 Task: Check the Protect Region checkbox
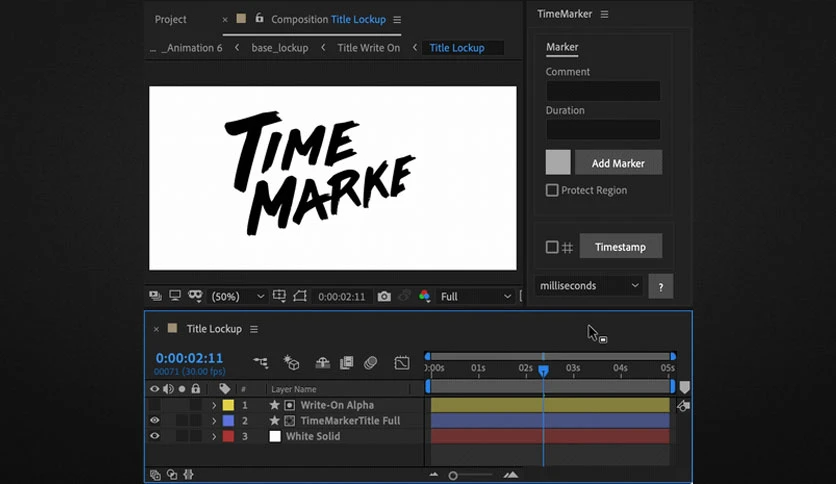552,190
